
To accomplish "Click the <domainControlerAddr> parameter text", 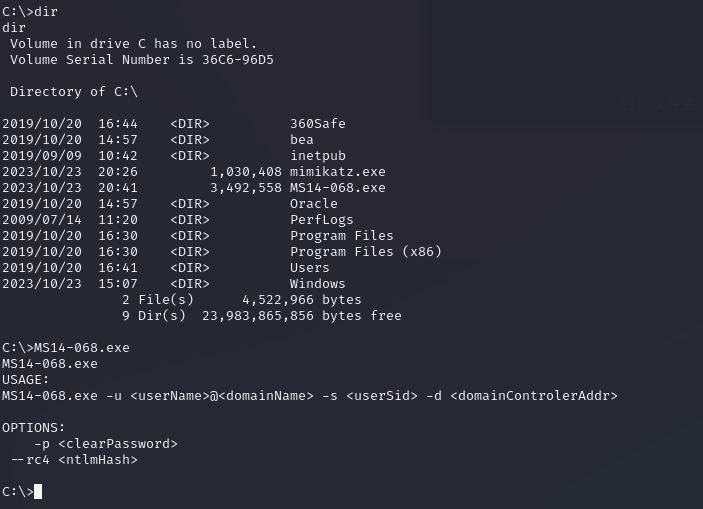I will point(533,395).
